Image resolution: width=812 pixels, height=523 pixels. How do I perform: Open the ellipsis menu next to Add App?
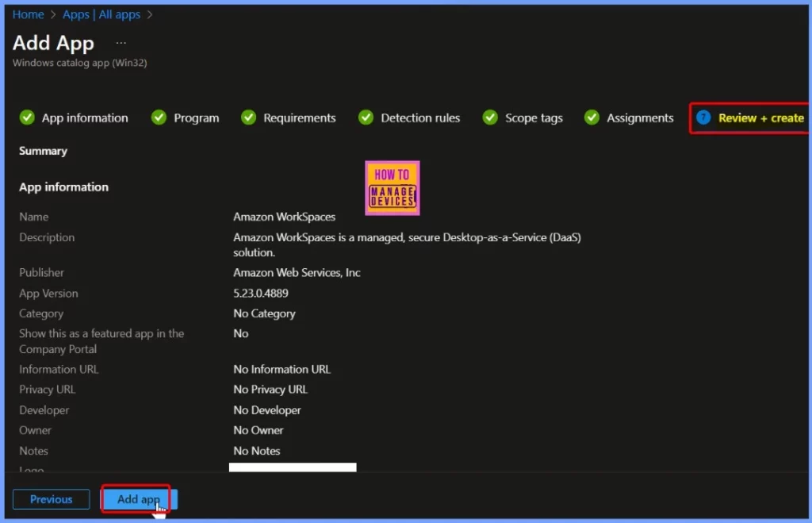coord(121,43)
